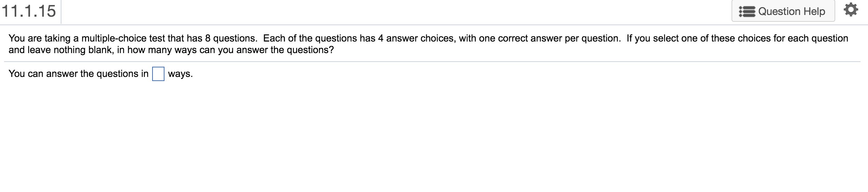Click "You can answer the questions in"
868x192 pixels.
pyautogui.click(x=78, y=74)
